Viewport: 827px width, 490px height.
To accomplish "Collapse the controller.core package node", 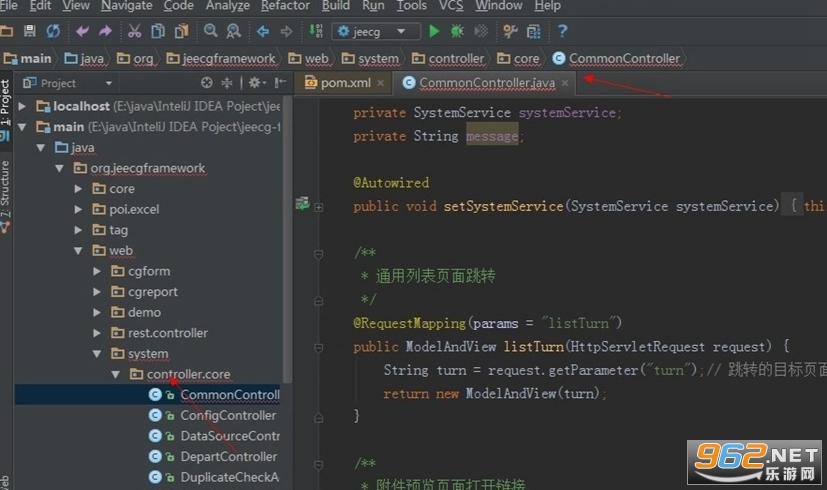I will click(116, 374).
